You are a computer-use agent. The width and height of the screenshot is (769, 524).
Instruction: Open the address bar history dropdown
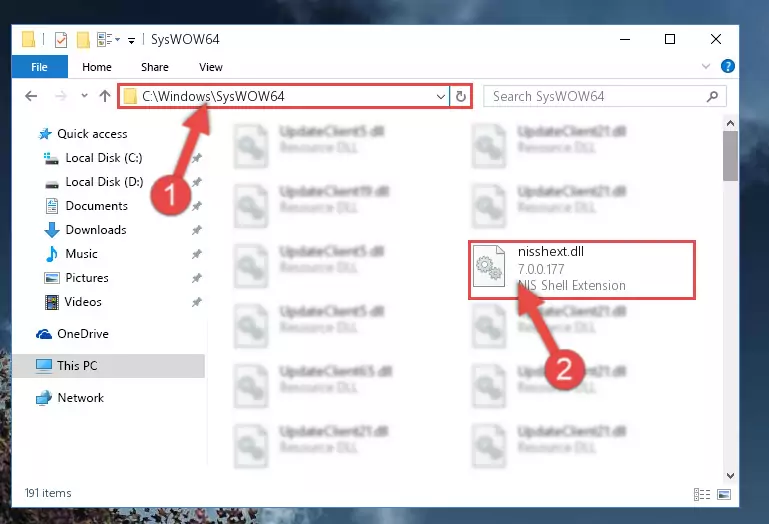(x=441, y=97)
